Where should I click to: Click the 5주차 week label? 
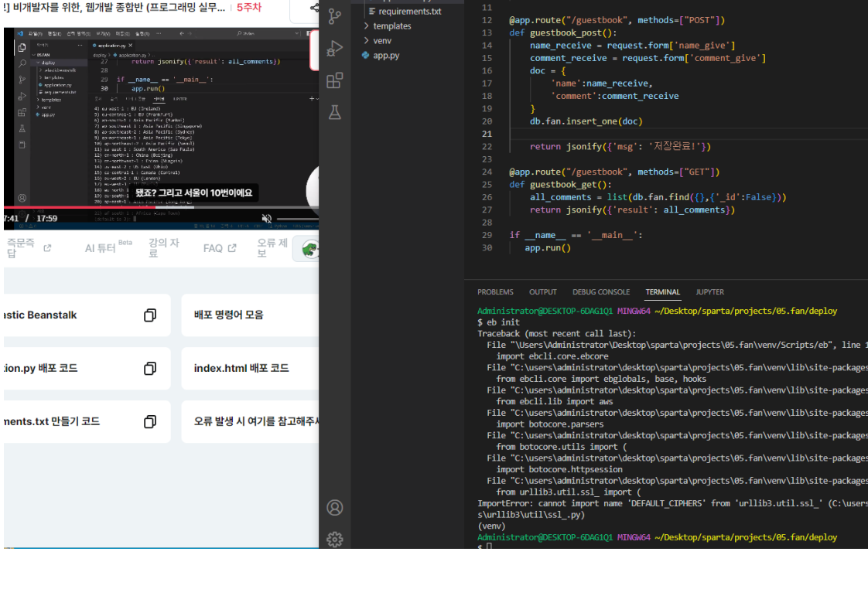tap(249, 8)
